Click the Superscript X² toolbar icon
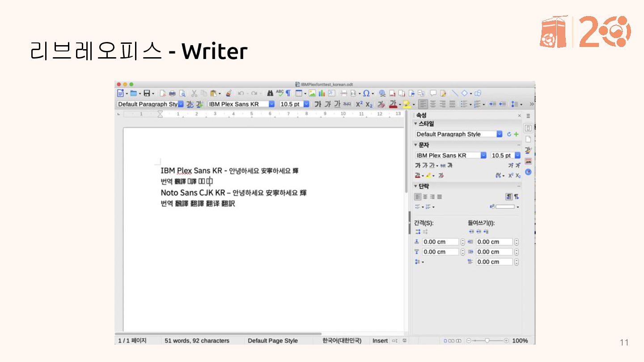The image size is (644, 362). tap(359, 104)
